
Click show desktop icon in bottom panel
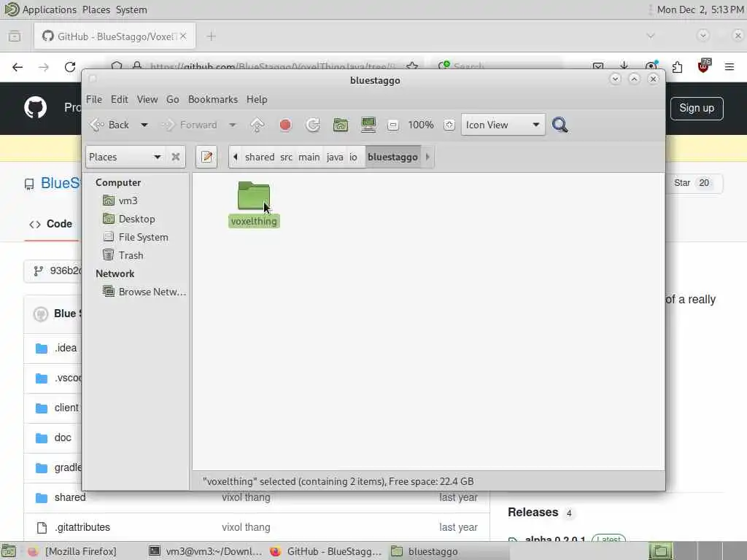tap(9, 551)
